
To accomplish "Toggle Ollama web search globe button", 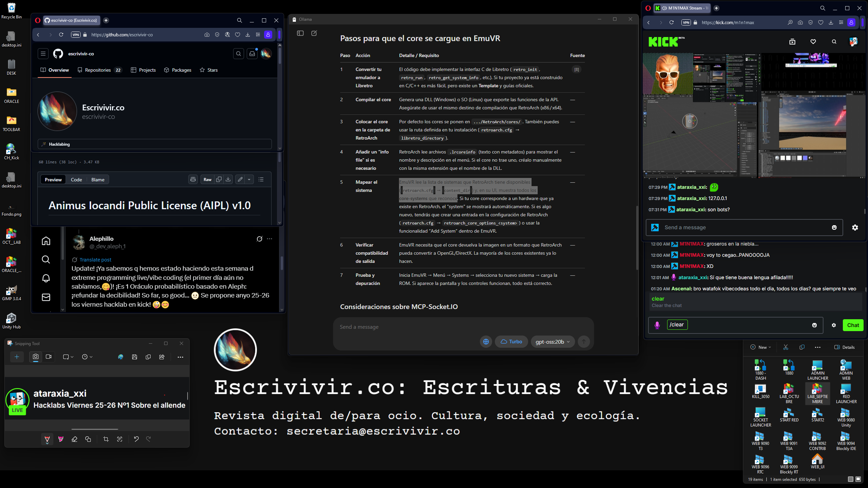I will point(486,342).
